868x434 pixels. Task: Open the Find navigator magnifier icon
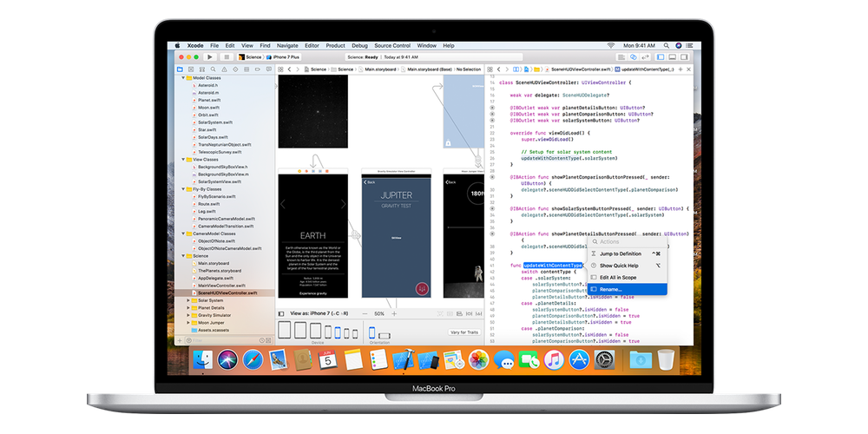point(214,69)
